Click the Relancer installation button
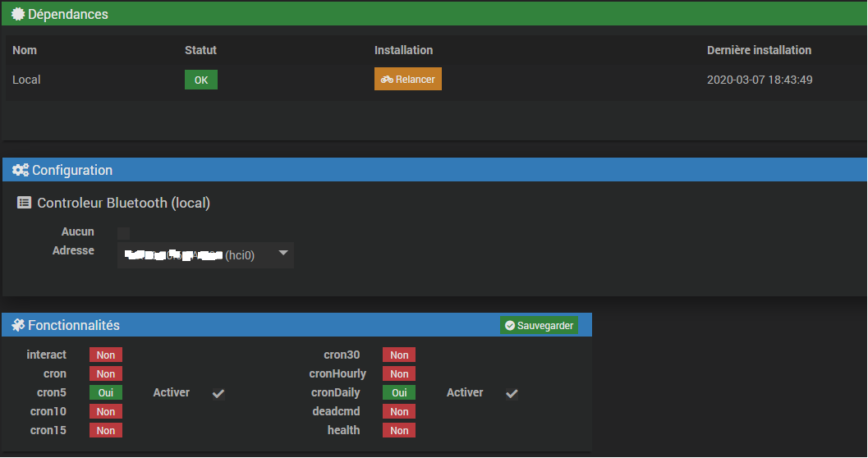The height and width of the screenshot is (458, 868). click(408, 80)
